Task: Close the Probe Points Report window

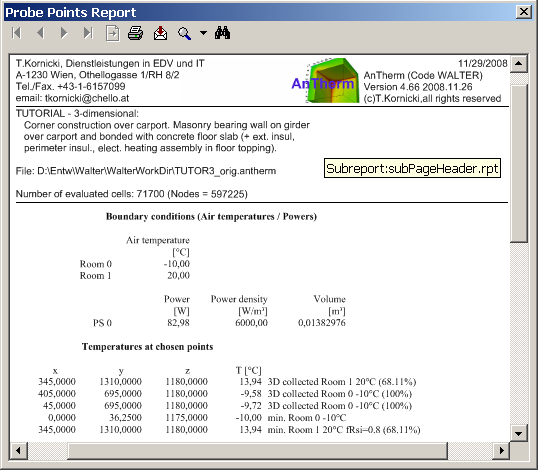Action: (x=524, y=12)
